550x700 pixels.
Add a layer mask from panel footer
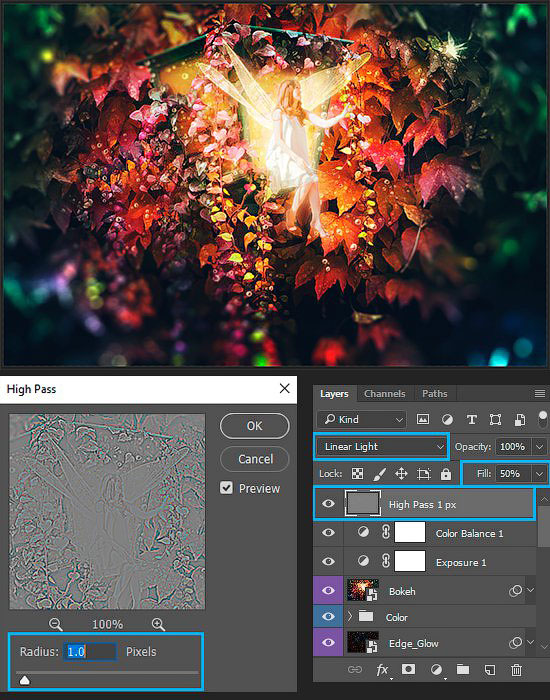pyautogui.click(x=408, y=669)
